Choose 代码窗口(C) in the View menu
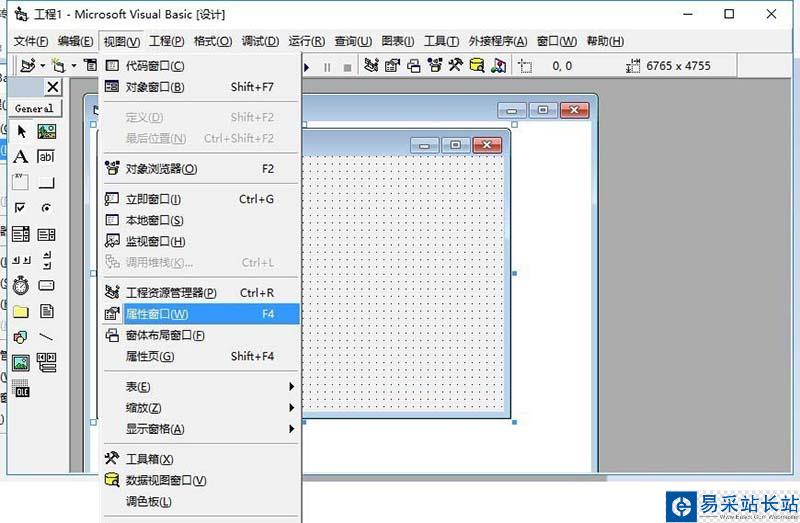Image resolution: width=800 pixels, height=523 pixels. click(202, 65)
